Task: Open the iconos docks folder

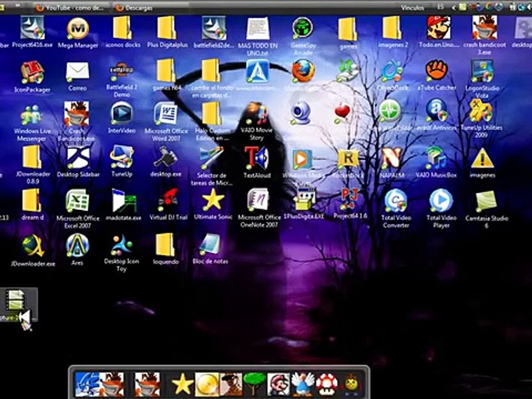Action: pos(122,28)
